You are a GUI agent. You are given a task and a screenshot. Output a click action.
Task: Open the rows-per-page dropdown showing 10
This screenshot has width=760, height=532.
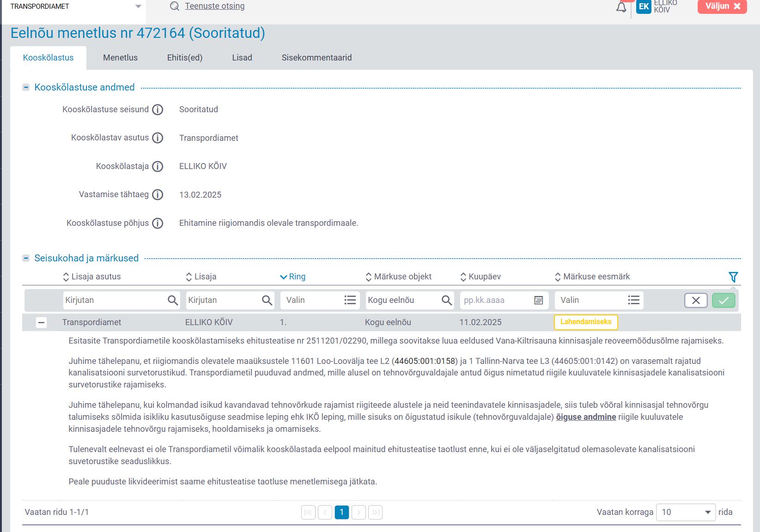(x=686, y=512)
